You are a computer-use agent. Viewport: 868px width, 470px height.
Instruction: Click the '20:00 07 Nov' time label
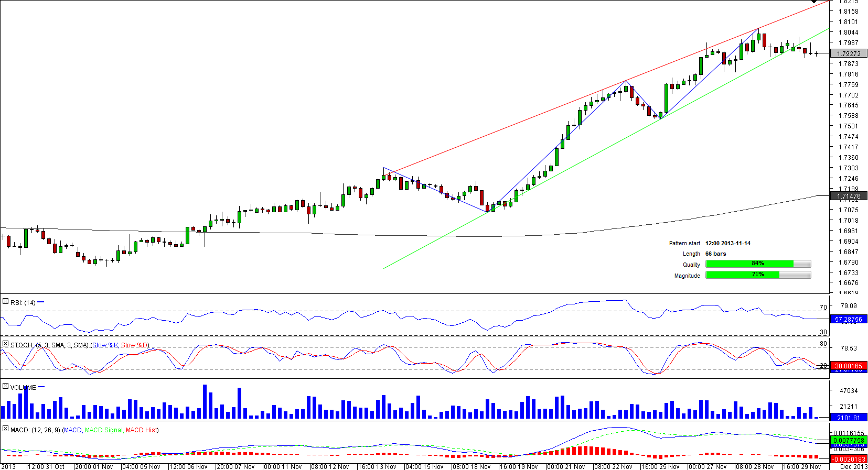coord(235,466)
